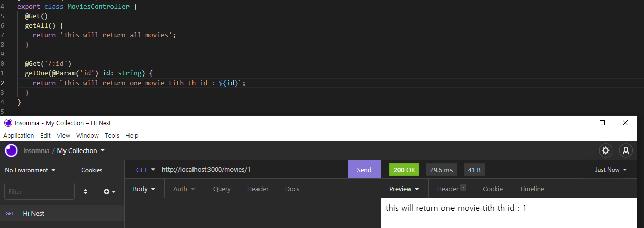Click the getOne method line in editor
The image size is (644, 228).
point(89,73)
